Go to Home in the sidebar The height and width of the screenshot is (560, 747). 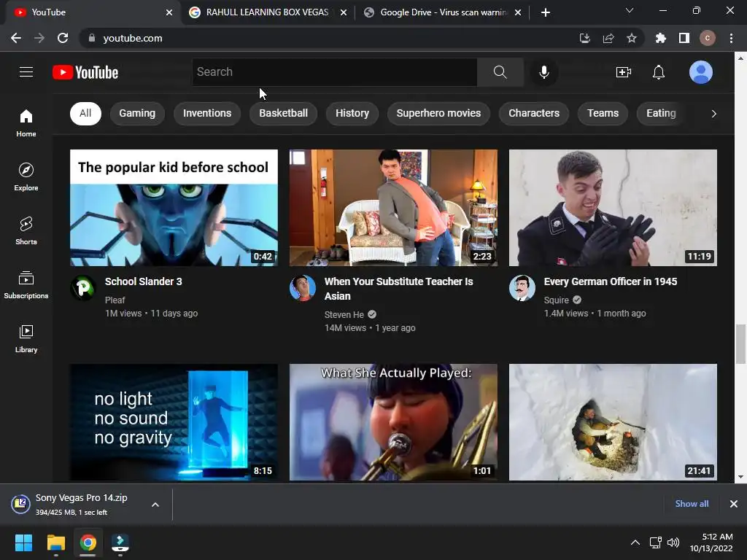(26, 122)
